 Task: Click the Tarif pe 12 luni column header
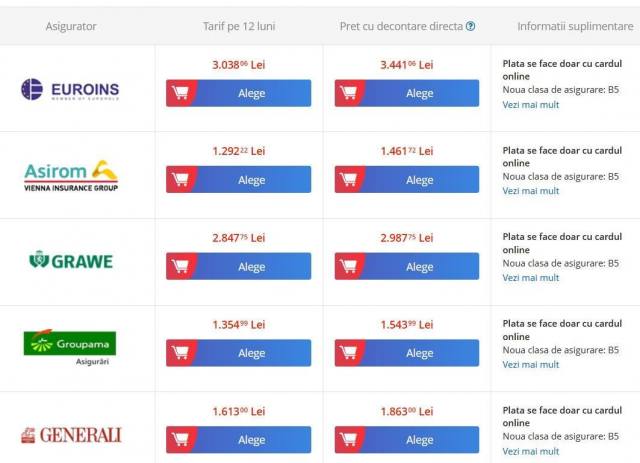pyautogui.click(x=238, y=26)
